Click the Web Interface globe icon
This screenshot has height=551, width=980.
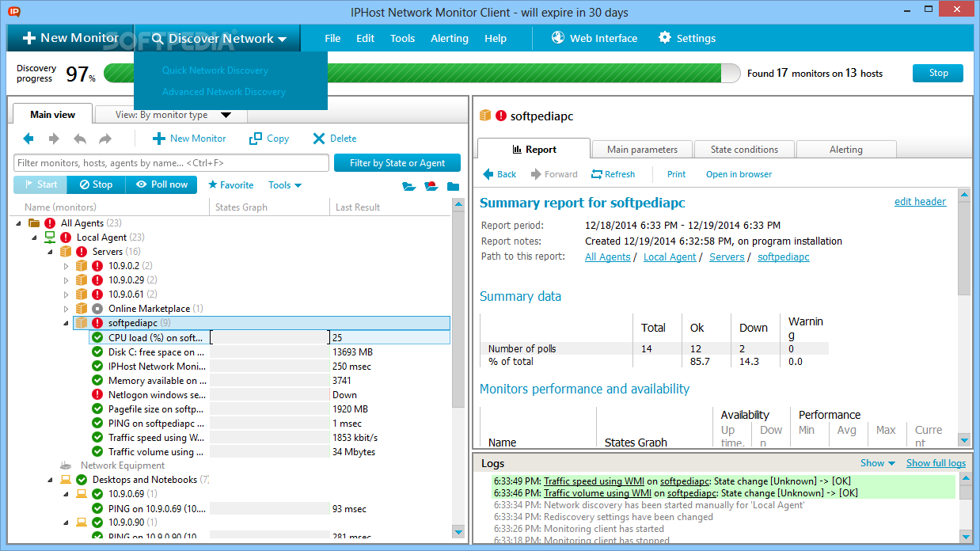[x=558, y=37]
